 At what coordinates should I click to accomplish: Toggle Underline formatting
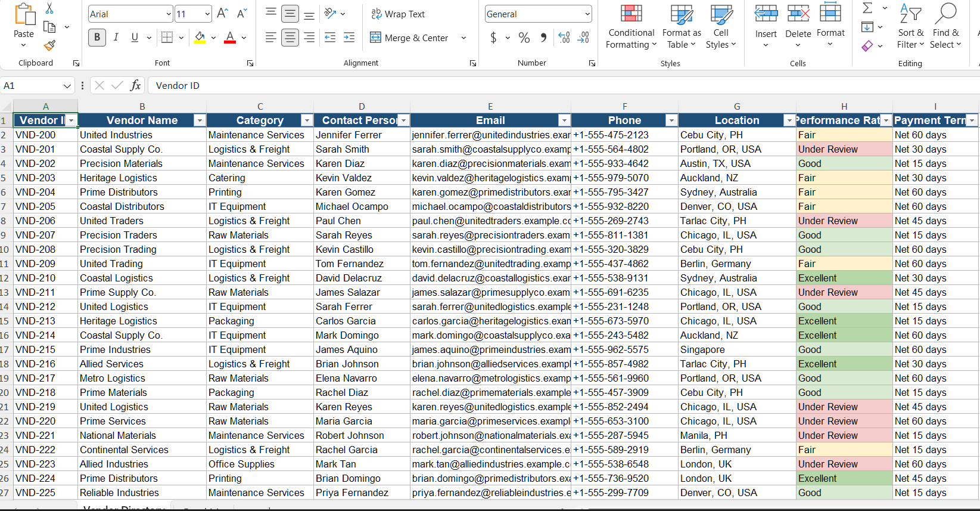point(135,38)
